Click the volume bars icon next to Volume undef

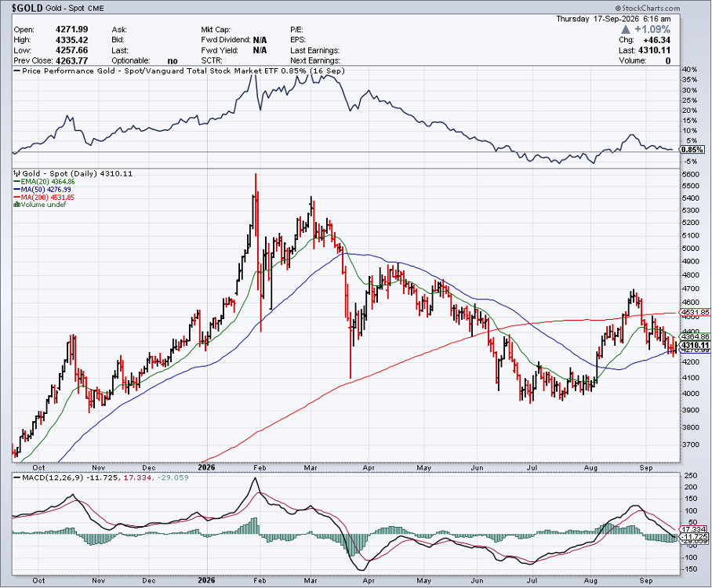point(16,205)
